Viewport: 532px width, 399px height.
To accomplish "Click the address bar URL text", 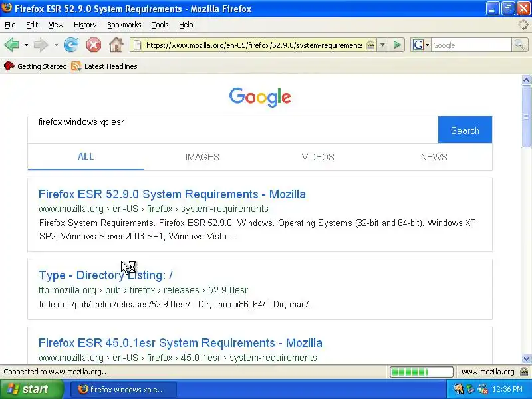I will tap(254, 45).
